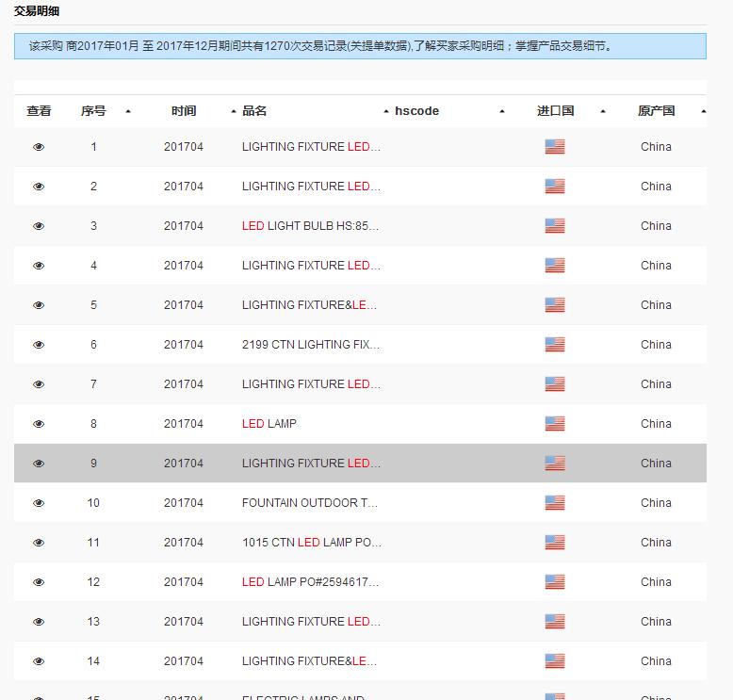The width and height of the screenshot is (733, 700).
Task: Click the blue transaction summary banner
Action: 360,46
